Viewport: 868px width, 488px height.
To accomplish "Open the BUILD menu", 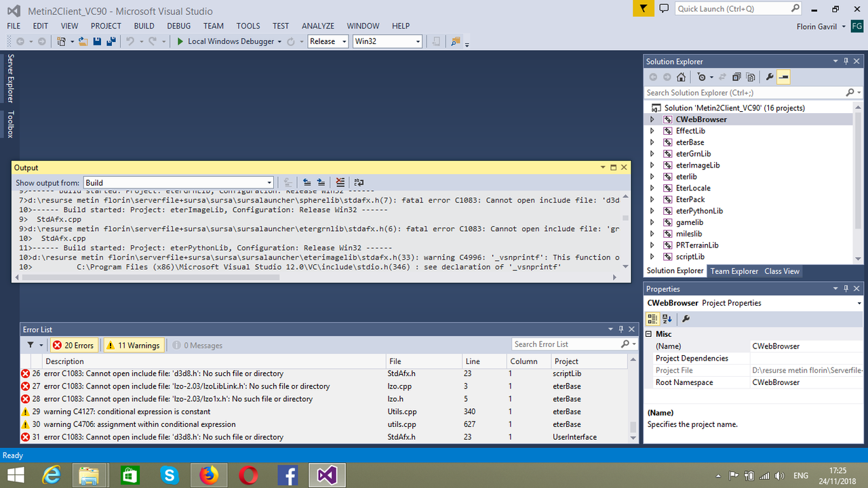I will (144, 26).
